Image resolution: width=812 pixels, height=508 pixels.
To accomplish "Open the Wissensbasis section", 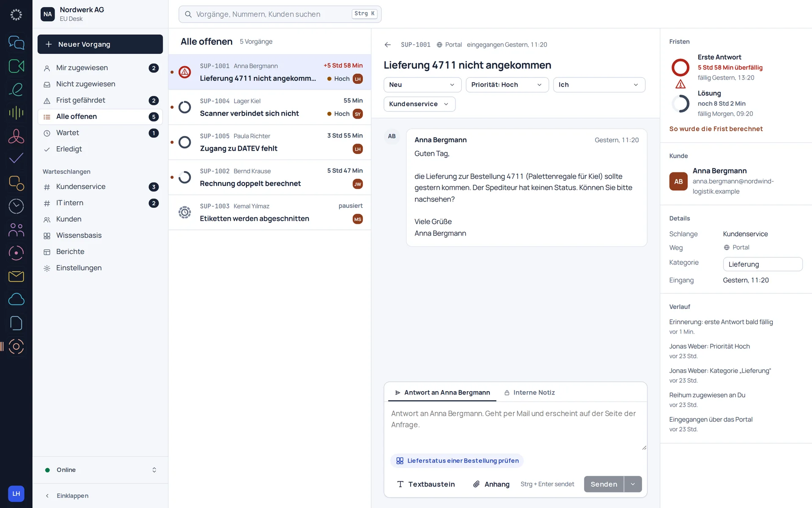I will tap(100, 235).
